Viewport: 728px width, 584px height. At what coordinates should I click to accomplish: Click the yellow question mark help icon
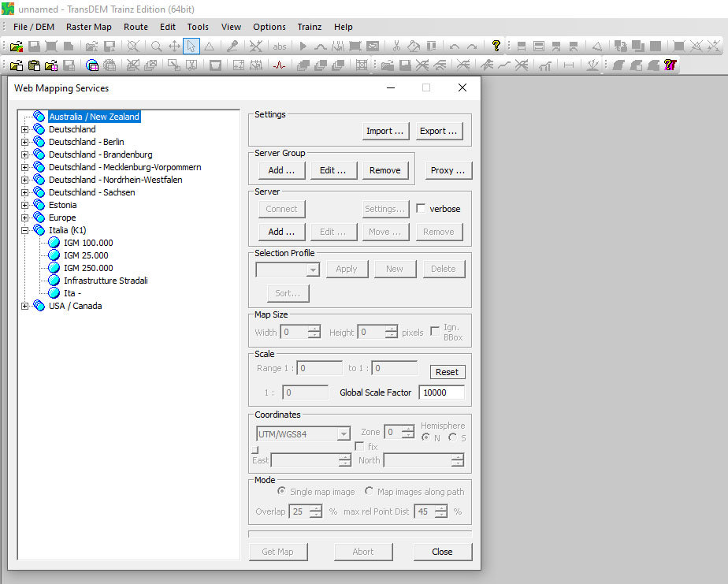point(496,46)
